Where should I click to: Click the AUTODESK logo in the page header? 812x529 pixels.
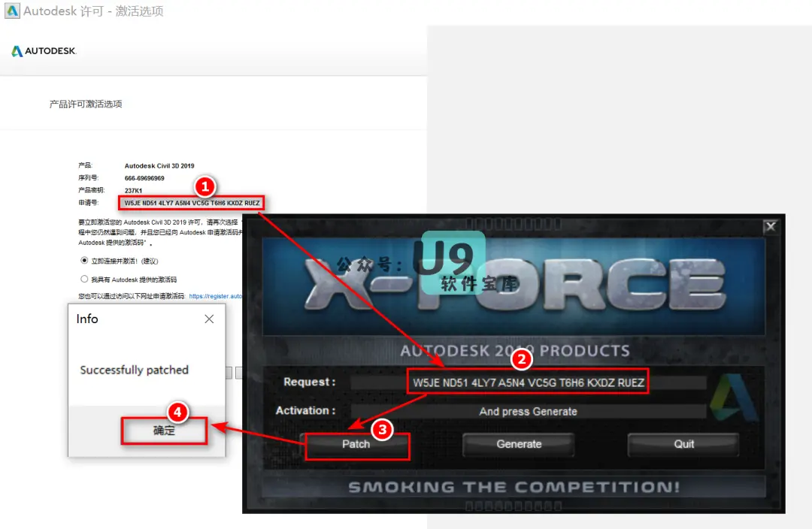(44, 51)
